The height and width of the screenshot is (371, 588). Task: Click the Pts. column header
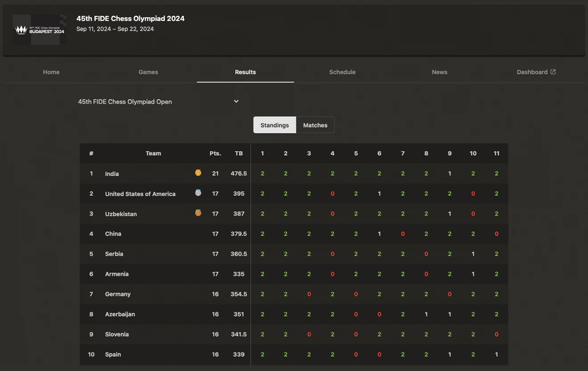coord(215,153)
